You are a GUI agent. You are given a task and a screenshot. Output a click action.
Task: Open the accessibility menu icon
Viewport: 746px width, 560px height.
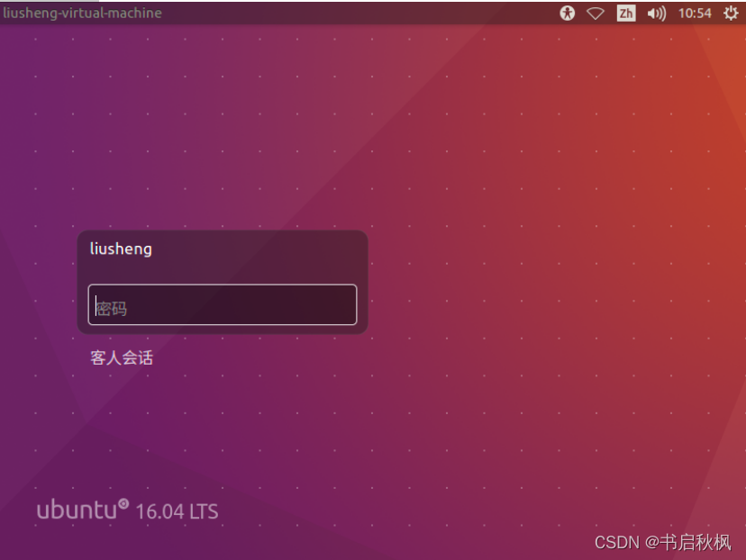pos(567,13)
